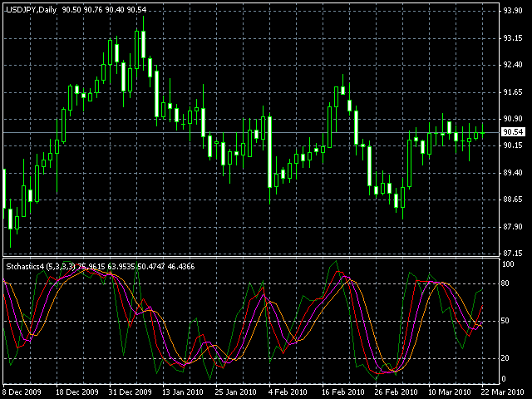Image resolution: width=532 pixels, height=399 pixels.
Task: Click the 25 Jan 2010 date label
Action: click(x=236, y=392)
